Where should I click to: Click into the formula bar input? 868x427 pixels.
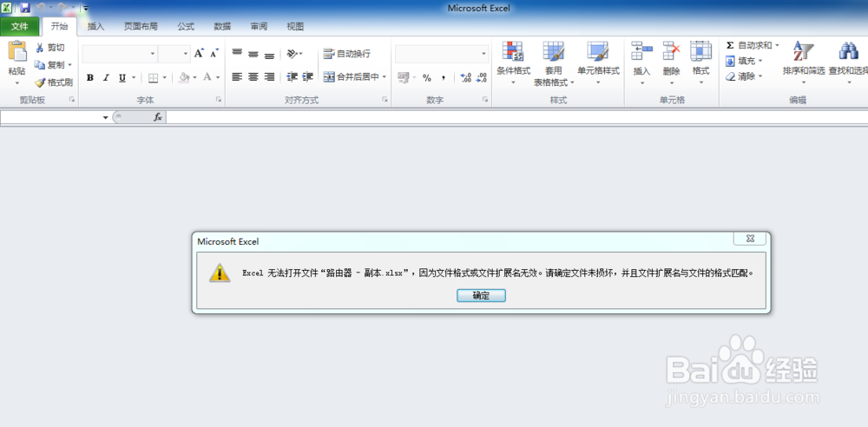pyautogui.click(x=516, y=117)
